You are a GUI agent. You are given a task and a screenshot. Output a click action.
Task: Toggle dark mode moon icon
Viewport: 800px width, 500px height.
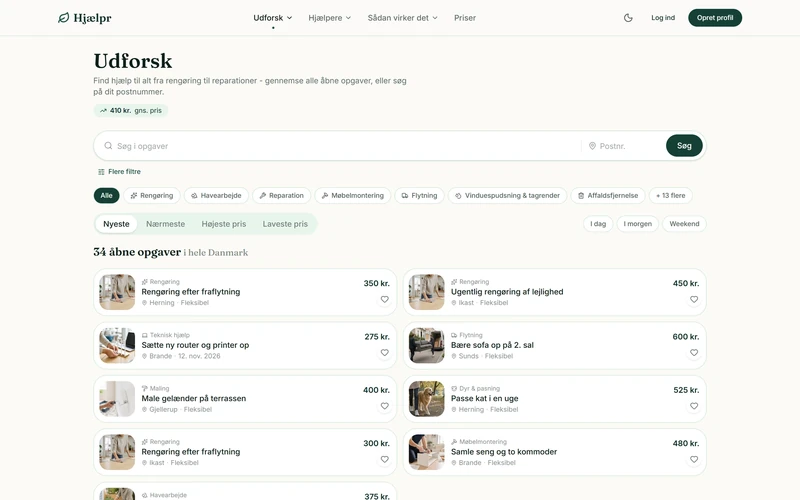pyautogui.click(x=628, y=18)
